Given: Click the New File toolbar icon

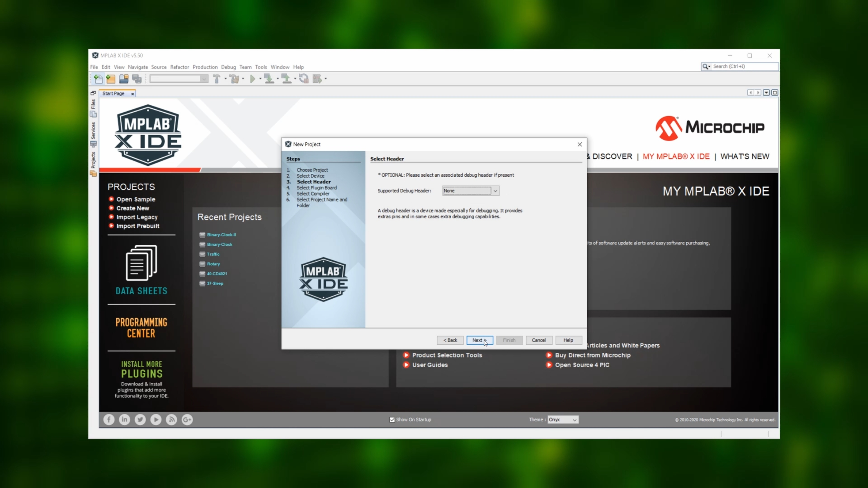Looking at the screenshot, I should click(98, 79).
